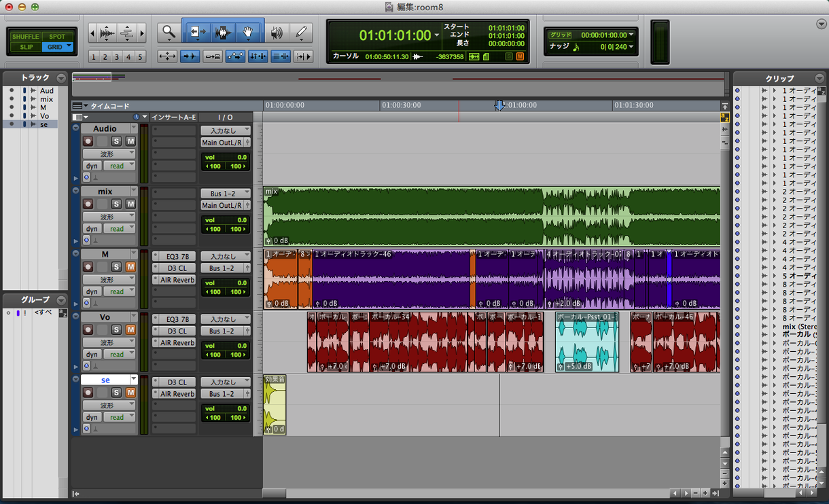Viewport: 829px width, 504px height.
Task: Select Vo in the track list
Action: [x=44, y=116]
